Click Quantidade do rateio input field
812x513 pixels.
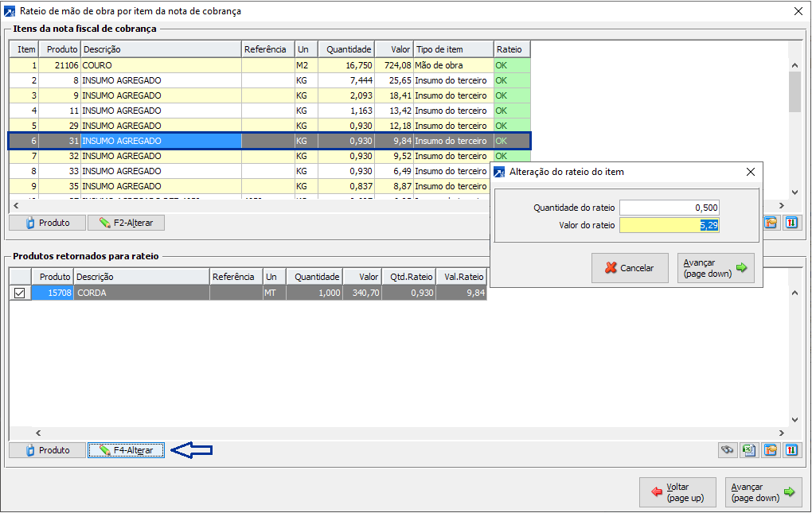click(669, 208)
